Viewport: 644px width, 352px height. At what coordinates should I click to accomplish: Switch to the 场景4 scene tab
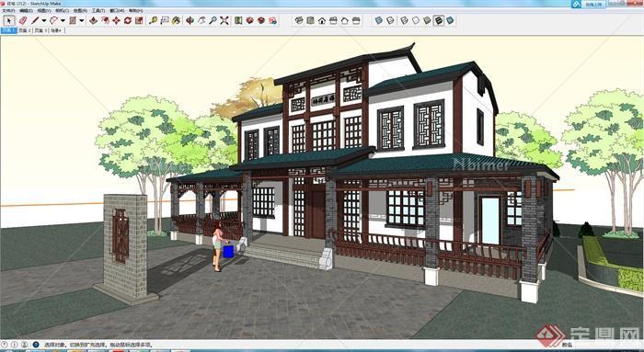56,30
